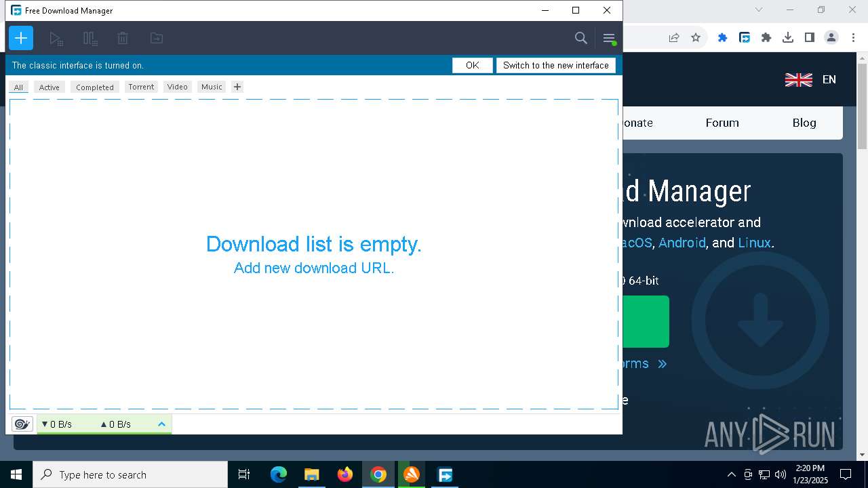This screenshot has height=488, width=868.
Task: Launch Firefox from taskbar
Action: 345,474
